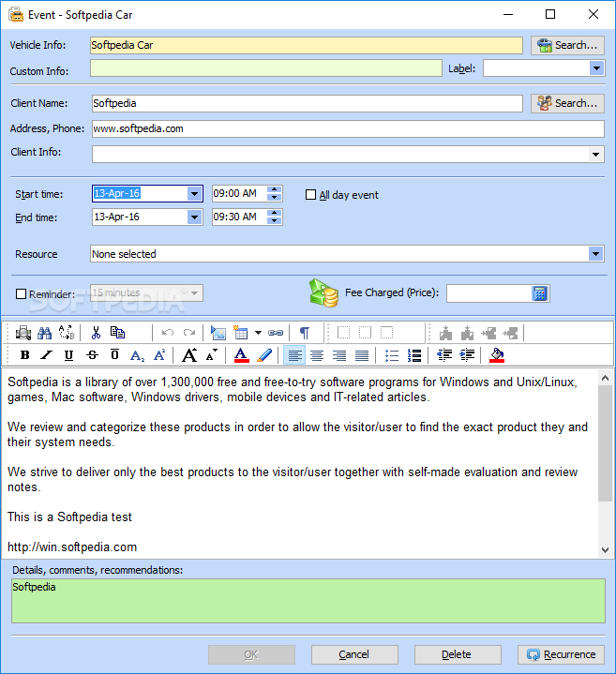Apply bold formatting
This screenshot has width=616, height=674.
point(25,355)
